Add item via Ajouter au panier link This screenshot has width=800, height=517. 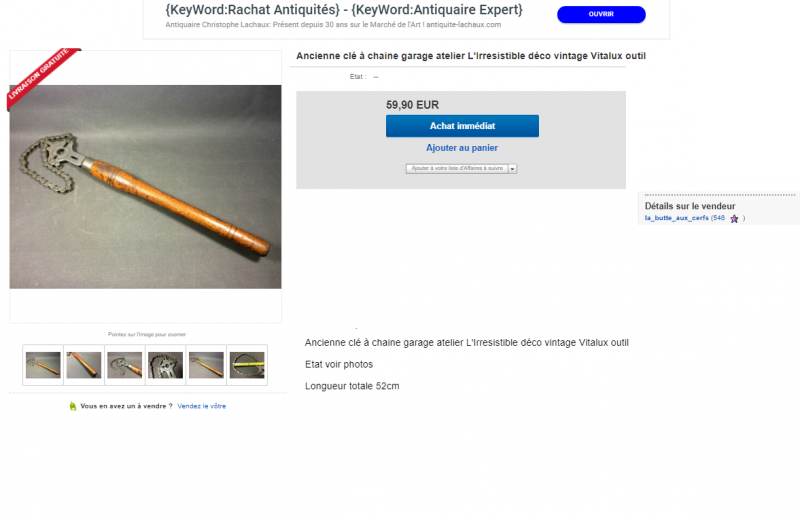click(x=462, y=148)
